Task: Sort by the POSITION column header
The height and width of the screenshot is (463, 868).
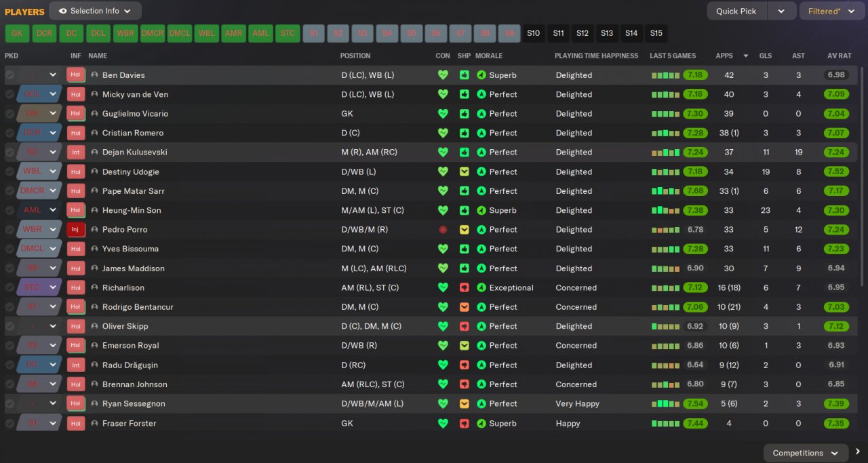Action: 355,56
